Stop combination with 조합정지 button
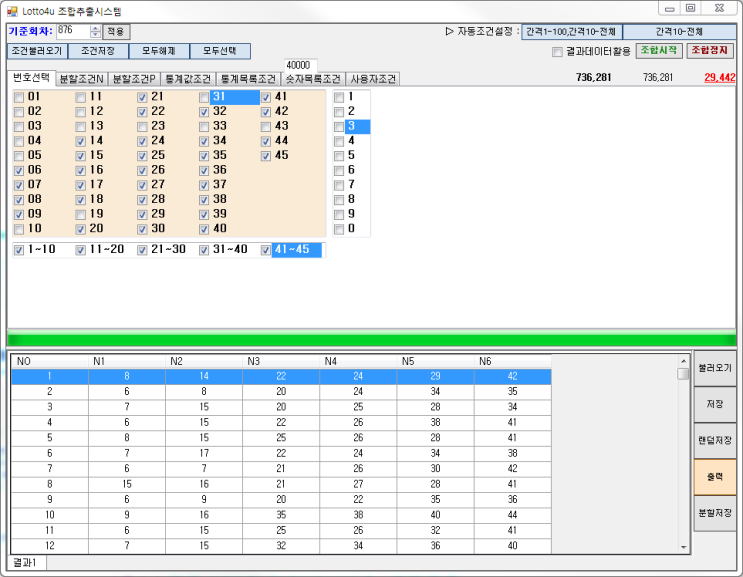 710,51
